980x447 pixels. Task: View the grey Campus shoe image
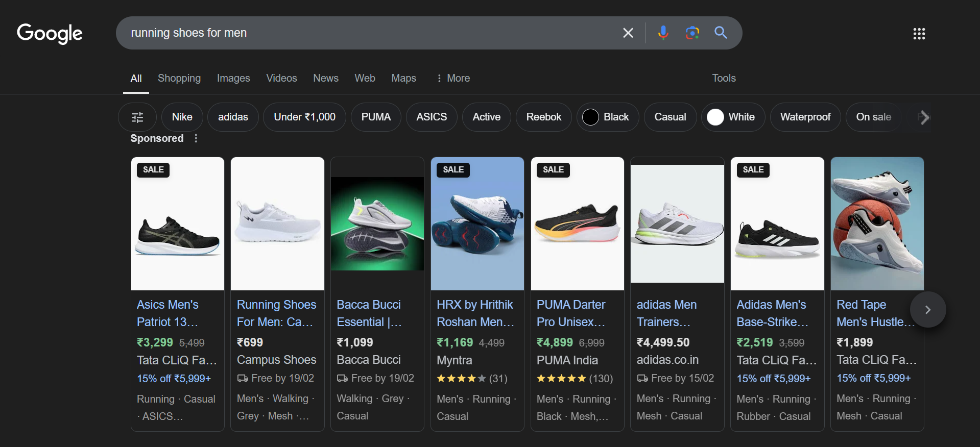tap(277, 224)
